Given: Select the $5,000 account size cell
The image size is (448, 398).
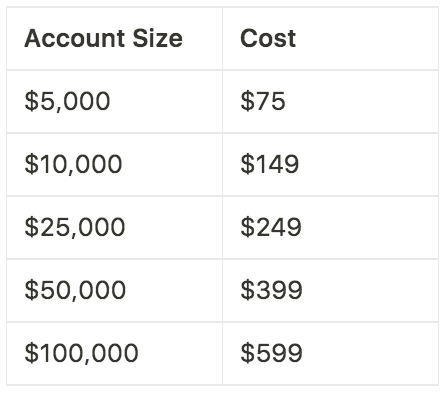Looking at the screenshot, I should tap(114, 102).
